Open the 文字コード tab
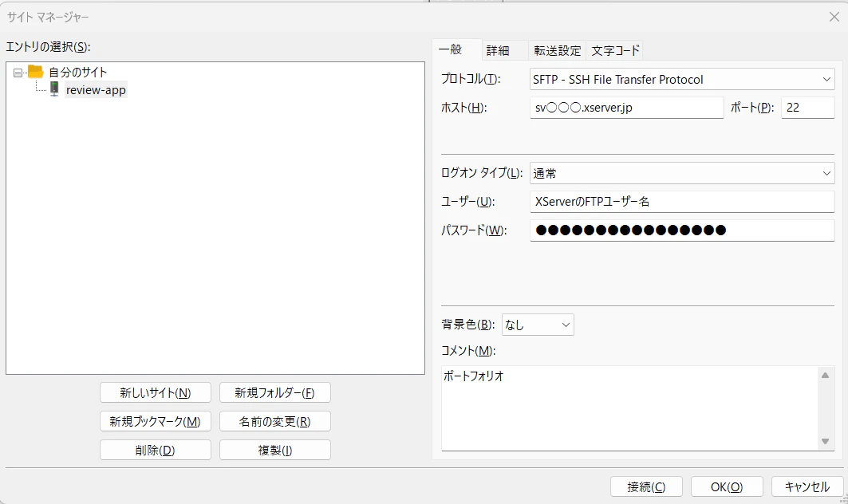 (x=614, y=49)
